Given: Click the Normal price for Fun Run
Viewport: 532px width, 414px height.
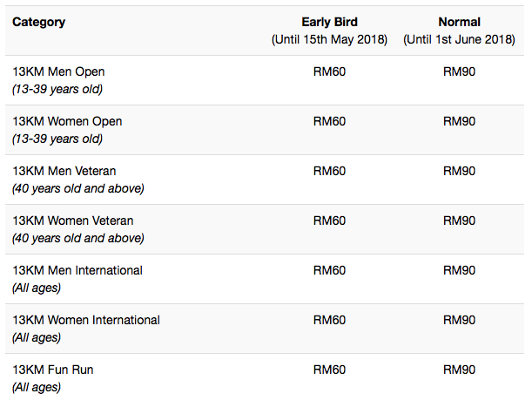Looking at the screenshot, I should pyautogui.click(x=459, y=370).
